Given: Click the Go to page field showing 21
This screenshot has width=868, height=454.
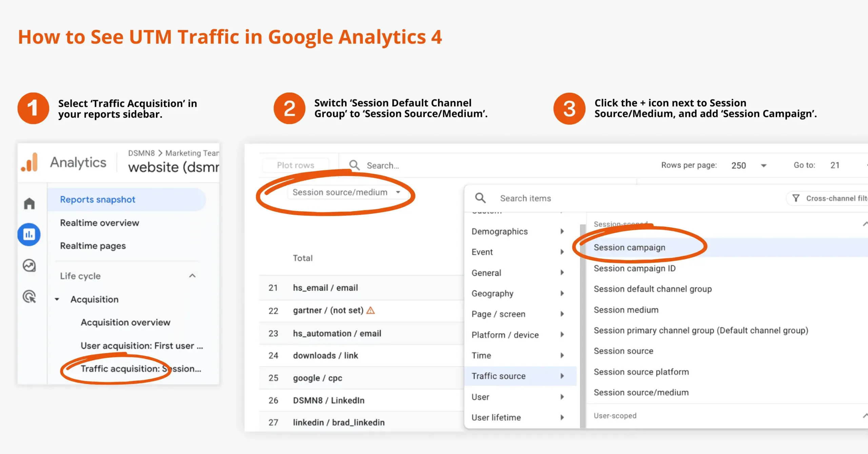Looking at the screenshot, I should pyautogui.click(x=834, y=165).
